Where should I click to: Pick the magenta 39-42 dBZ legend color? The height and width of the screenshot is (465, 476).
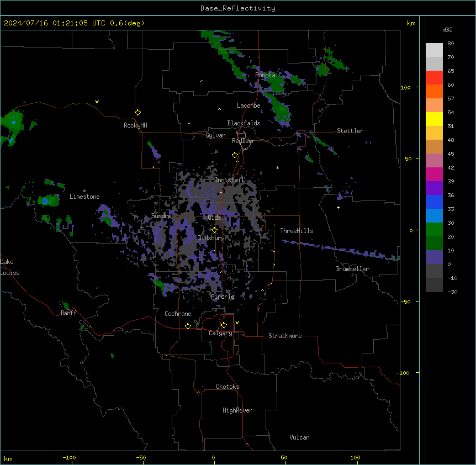[434, 174]
